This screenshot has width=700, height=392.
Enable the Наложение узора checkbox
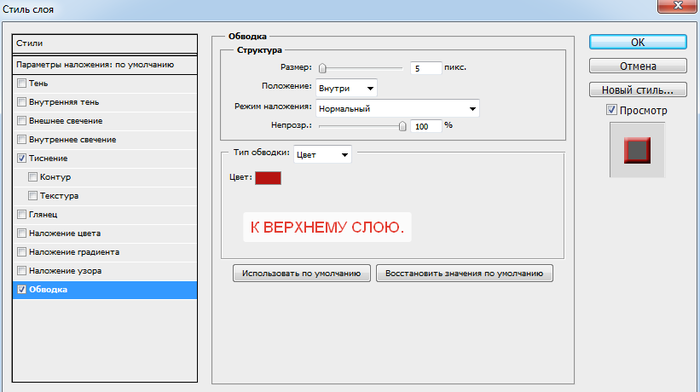point(21,271)
